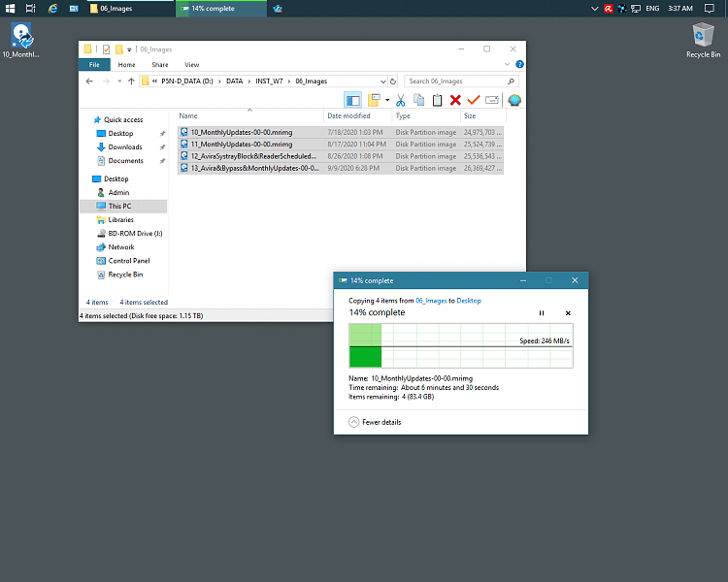728x582 pixels.
Task: Click the folder options toolbar icon
Action: [374, 100]
